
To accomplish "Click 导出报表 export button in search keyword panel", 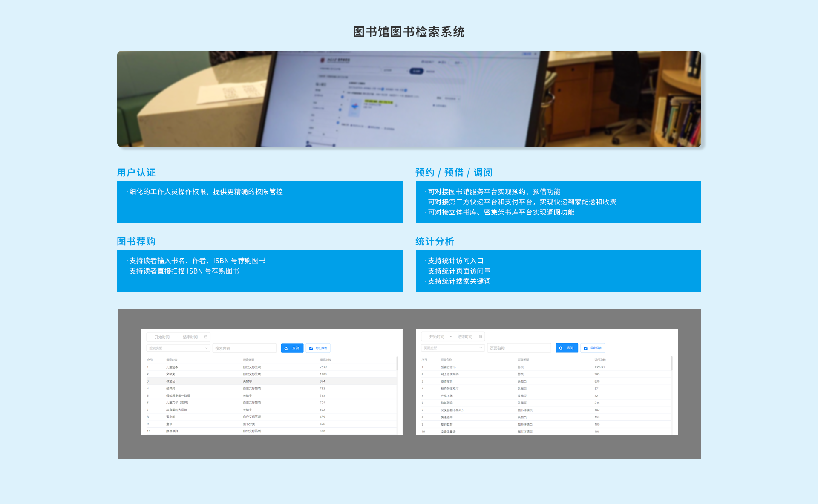I will pyautogui.click(x=318, y=348).
